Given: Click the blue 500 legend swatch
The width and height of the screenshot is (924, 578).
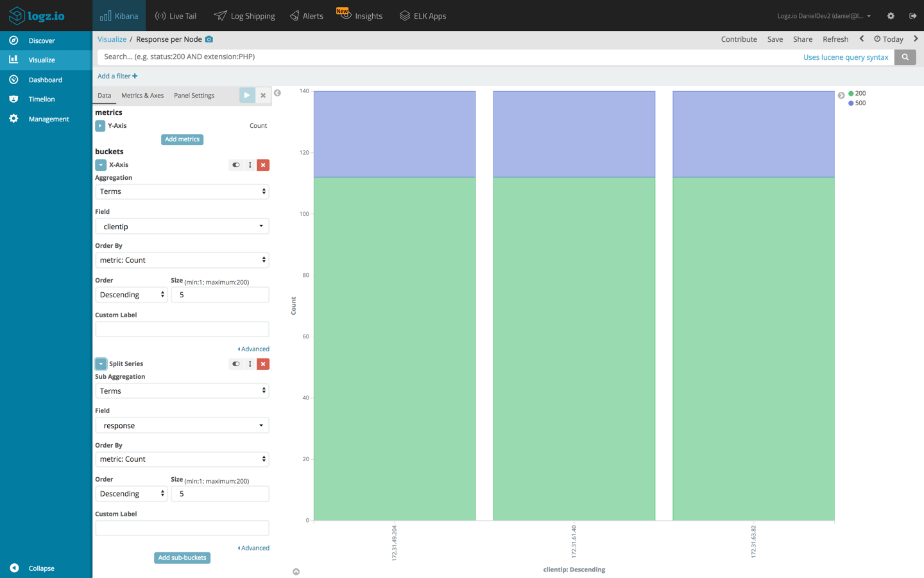Looking at the screenshot, I should (x=851, y=103).
